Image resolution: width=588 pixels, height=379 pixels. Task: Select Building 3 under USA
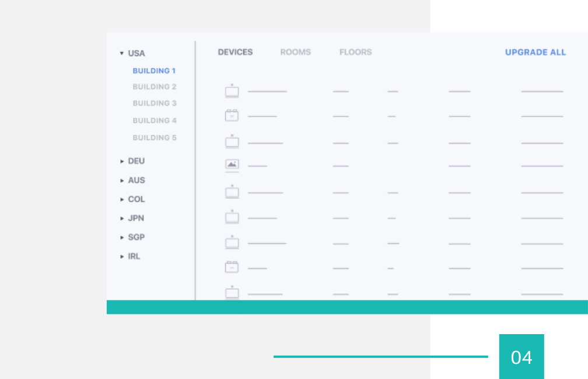(155, 103)
